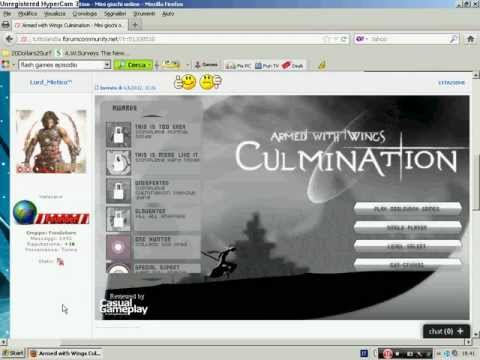Click the bottom game menu button
The width and height of the screenshot is (480, 360).
coord(407,265)
